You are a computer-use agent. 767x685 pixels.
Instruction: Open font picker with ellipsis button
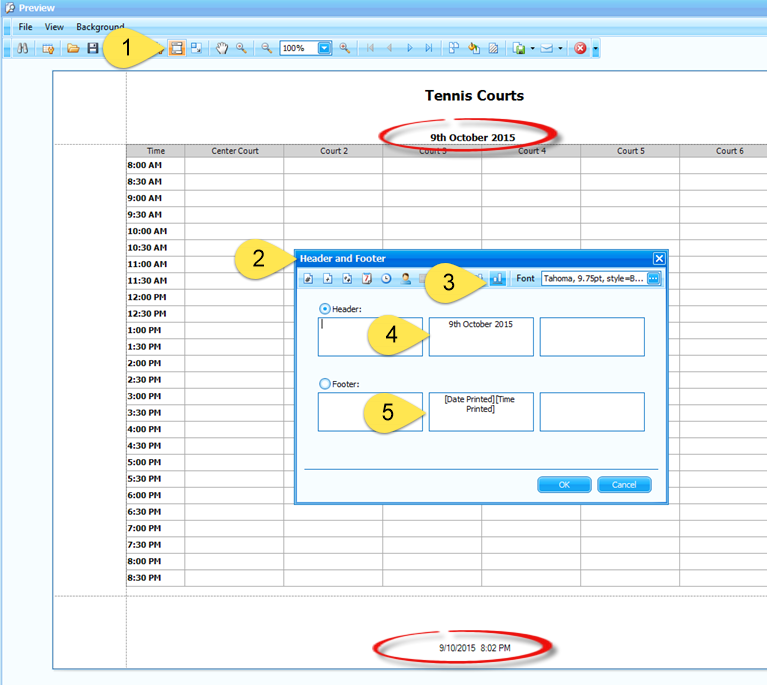[654, 279]
